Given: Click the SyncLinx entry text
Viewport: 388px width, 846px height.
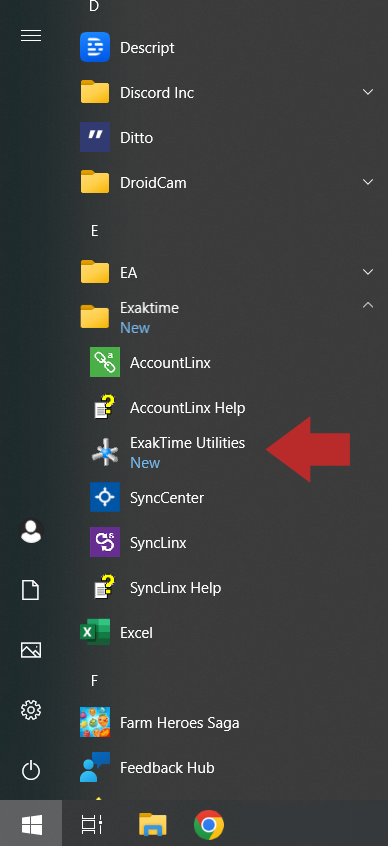Looking at the screenshot, I should [x=158, y=543].
